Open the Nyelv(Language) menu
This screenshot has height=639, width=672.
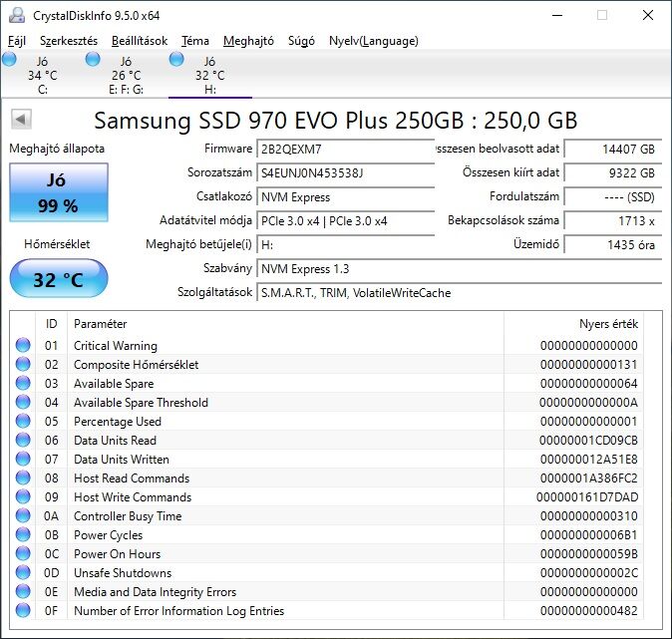(x=374, y=41)
